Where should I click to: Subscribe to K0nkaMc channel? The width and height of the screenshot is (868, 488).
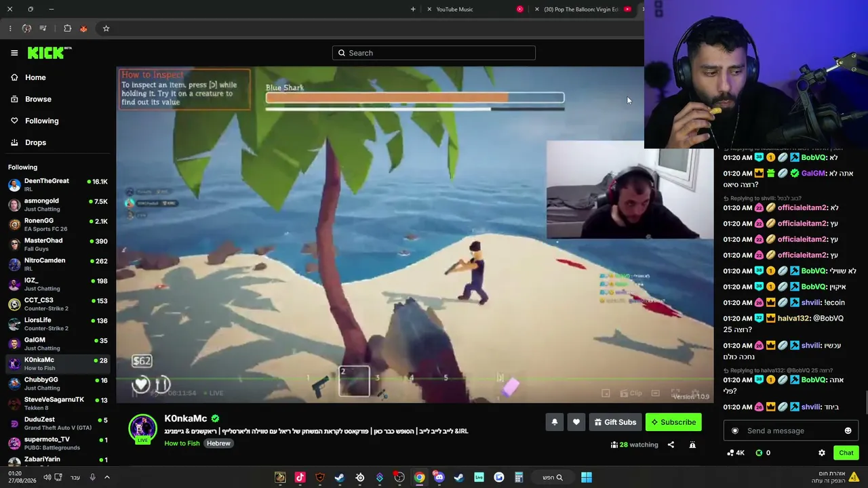coord(673,422)
